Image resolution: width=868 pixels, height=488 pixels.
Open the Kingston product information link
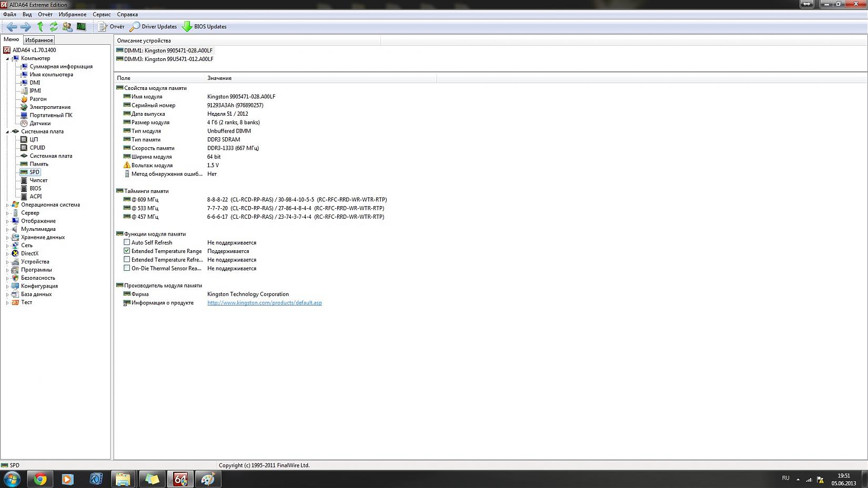pos(265,303)
